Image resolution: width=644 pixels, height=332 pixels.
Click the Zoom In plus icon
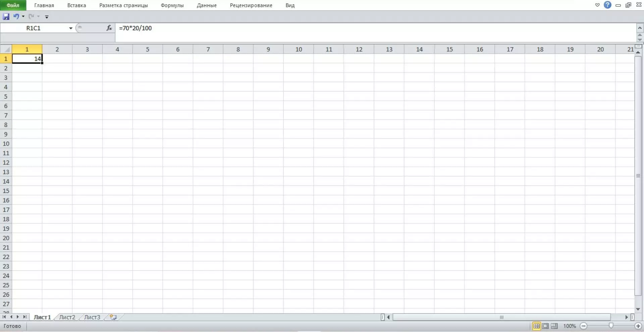click(638, 326)
